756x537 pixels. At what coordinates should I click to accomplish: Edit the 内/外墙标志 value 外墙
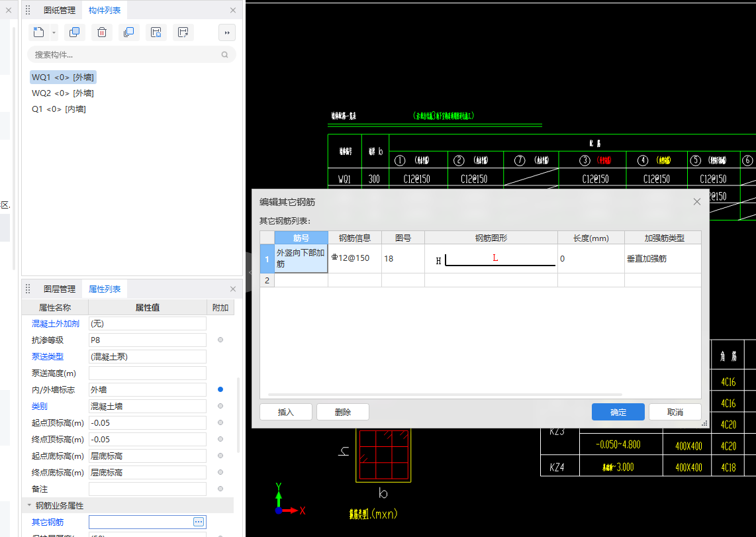(148, 389)
